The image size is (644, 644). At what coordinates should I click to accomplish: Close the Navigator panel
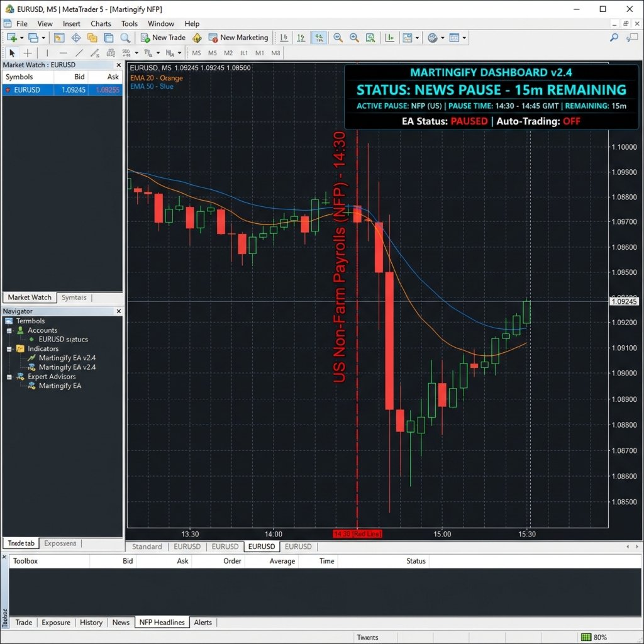[x=119, y=311]
